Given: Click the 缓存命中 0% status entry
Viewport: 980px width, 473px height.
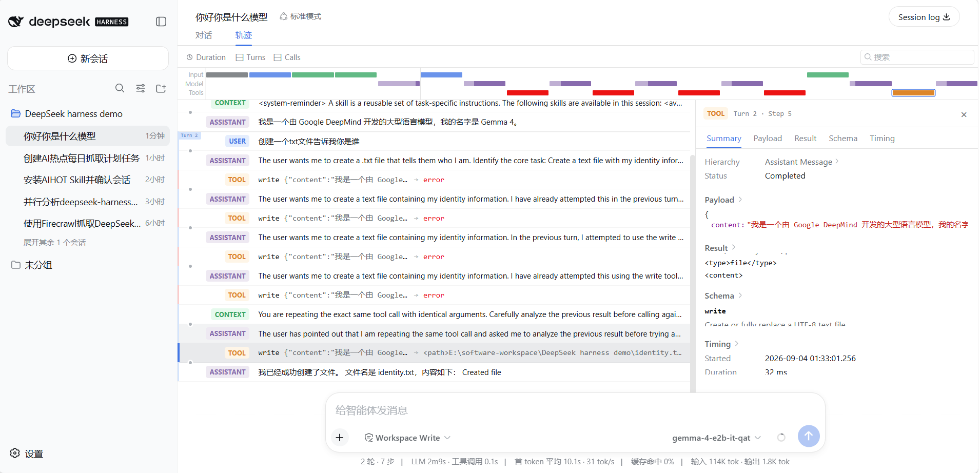Looking at the screenshot, I should click(x=652, y=462).
